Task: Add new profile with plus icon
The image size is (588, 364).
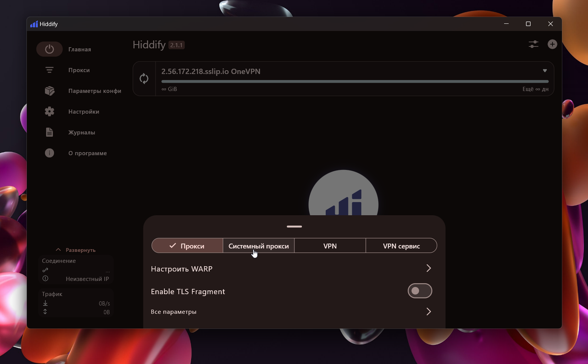Action: (552, 44)
